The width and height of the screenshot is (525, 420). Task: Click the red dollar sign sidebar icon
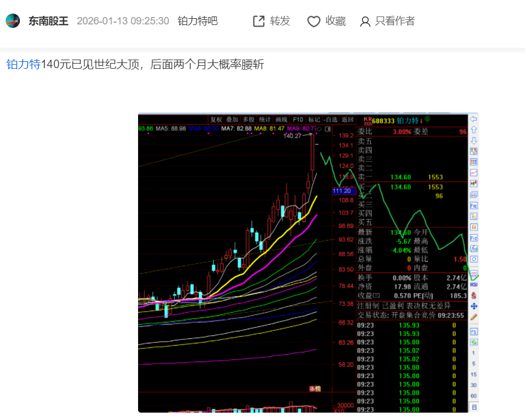pyautogui.click(x=474, y=295)
